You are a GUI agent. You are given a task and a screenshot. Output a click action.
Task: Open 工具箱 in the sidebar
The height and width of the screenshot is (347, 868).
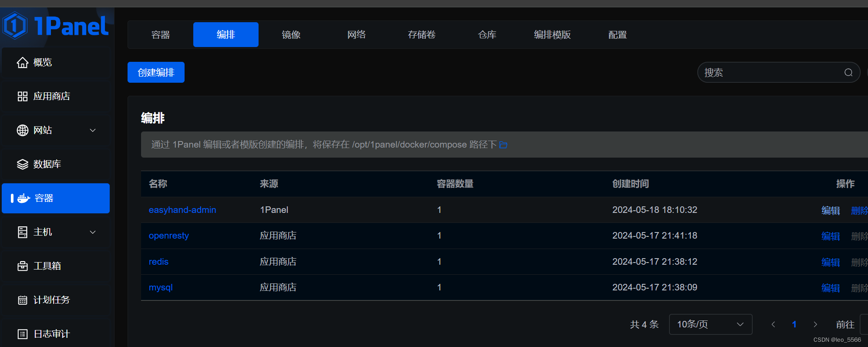coord(56,266)
